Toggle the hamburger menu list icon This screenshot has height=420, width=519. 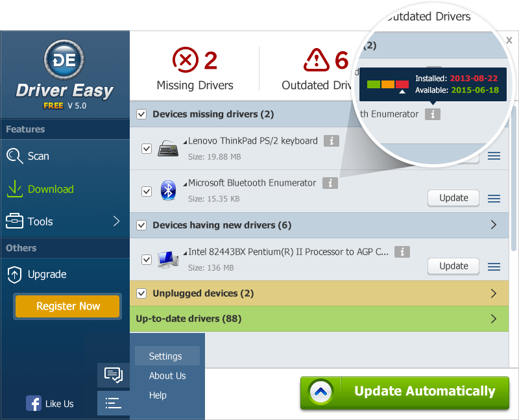[x=114, y=403]
